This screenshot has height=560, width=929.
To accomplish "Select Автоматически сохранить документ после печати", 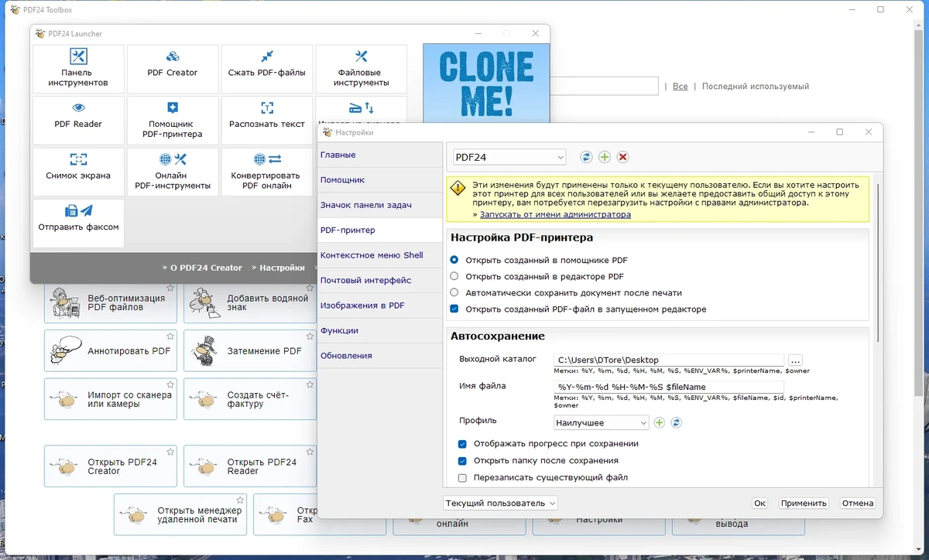I will [454, 292].
